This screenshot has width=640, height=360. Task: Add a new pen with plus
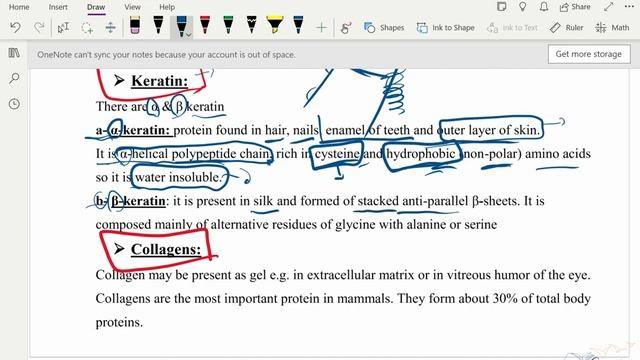point(322,28)
